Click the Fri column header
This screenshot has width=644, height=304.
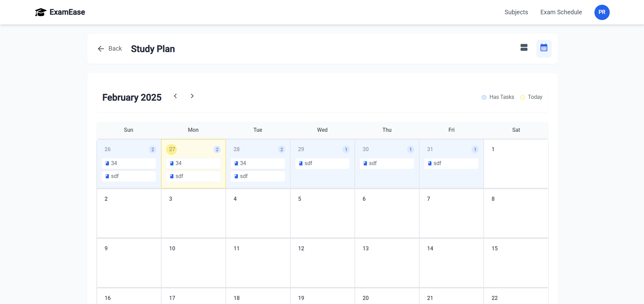(x=451, y=130)
